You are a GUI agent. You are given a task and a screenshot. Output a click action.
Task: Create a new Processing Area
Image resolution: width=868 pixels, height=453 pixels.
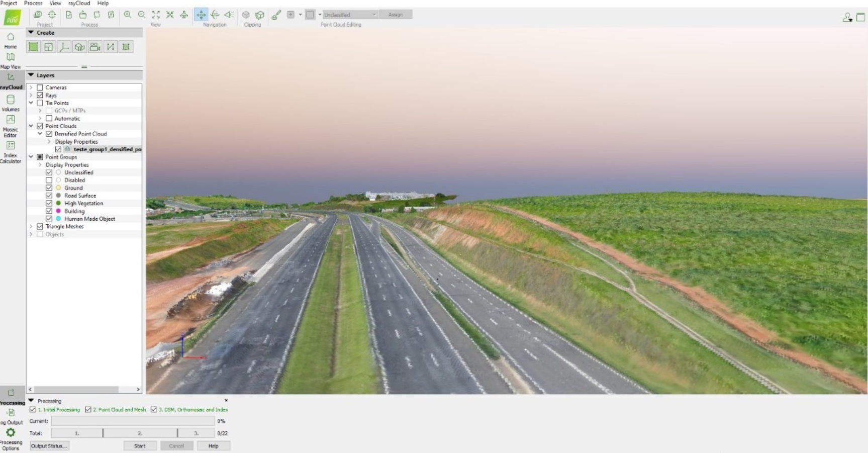click(33, 47)
